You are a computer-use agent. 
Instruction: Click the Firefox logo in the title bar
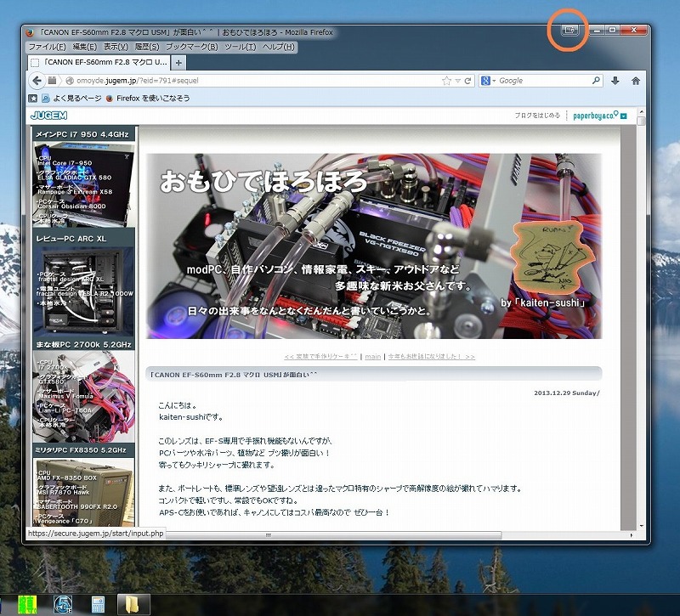(30, 32)
